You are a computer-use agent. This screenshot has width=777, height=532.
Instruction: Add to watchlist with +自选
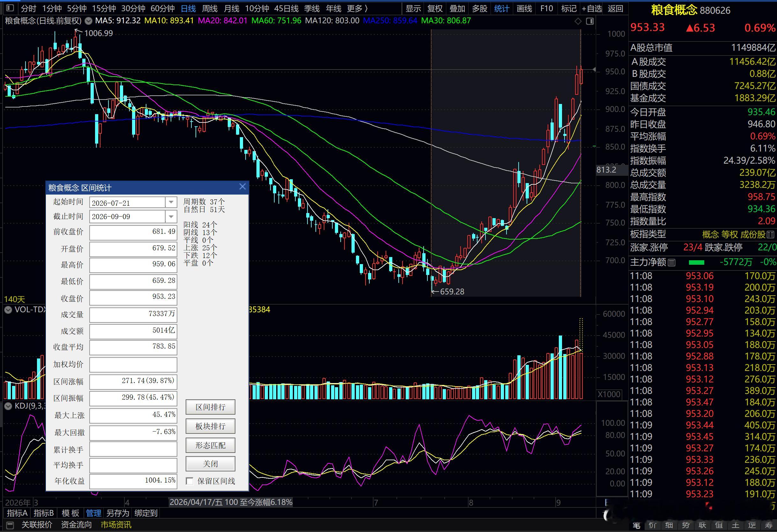click(x=592, y=8)
